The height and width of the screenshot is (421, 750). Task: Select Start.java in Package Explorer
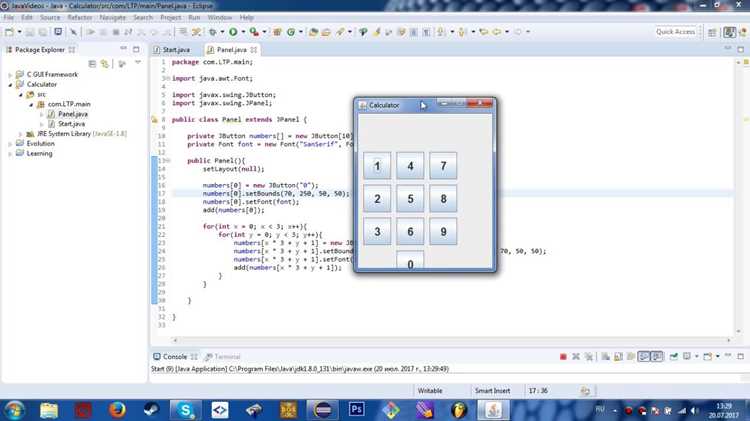click(71, 124)
